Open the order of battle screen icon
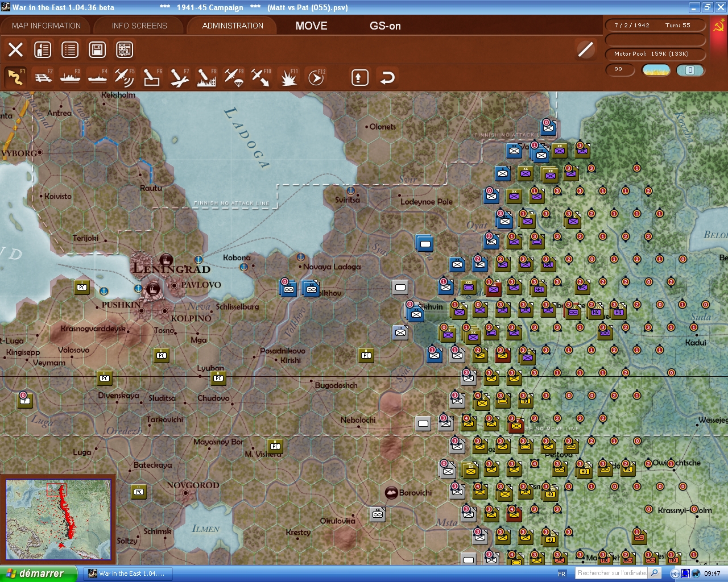This screenshot has height=582, width=728. (x=43, y=50)
